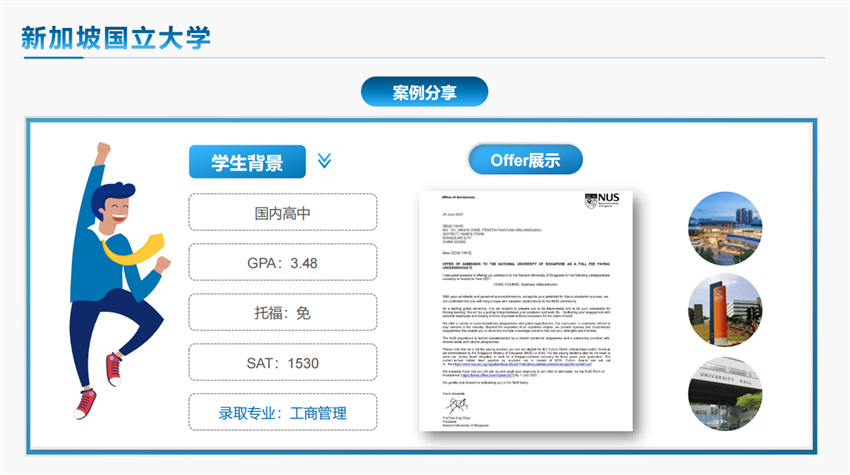Select the 国内高中 dashed box
Viewport: 850px width, 475px height.
pyautogui.click(x=282, y=213)
